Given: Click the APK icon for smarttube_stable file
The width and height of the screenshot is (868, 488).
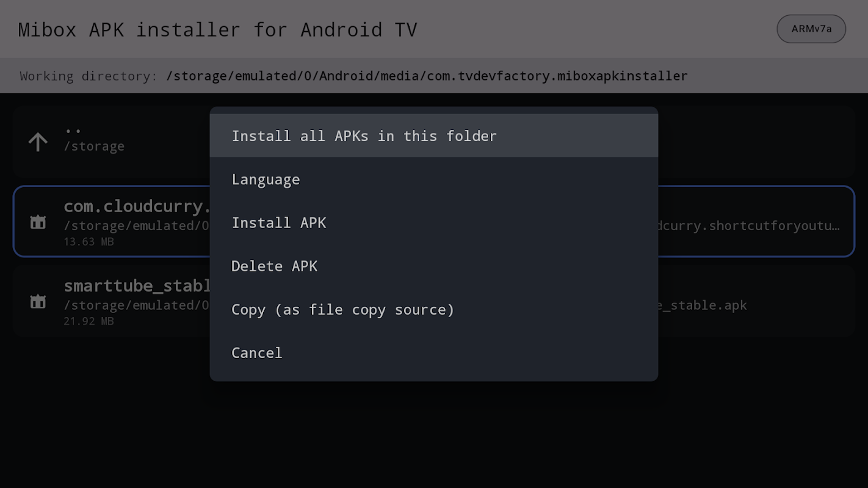Looking at the screenshot, I should (38, 301).
